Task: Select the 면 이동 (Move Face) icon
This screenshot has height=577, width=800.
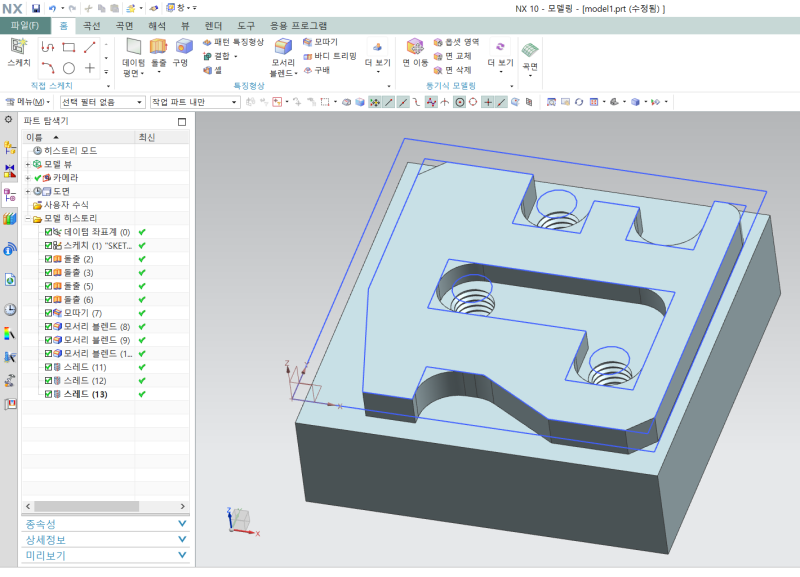Action: (414, 47)
